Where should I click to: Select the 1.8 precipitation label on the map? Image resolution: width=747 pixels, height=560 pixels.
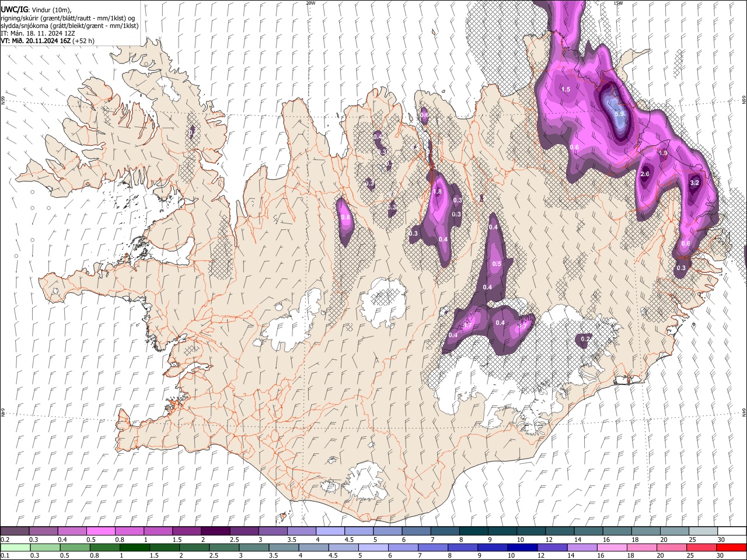coord(438,191)
